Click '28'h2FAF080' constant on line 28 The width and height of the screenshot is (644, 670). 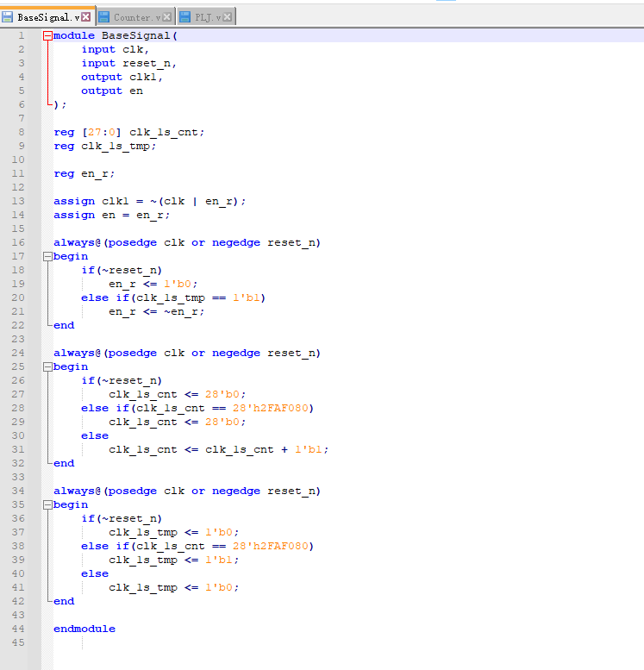click(x=270, y=408)
